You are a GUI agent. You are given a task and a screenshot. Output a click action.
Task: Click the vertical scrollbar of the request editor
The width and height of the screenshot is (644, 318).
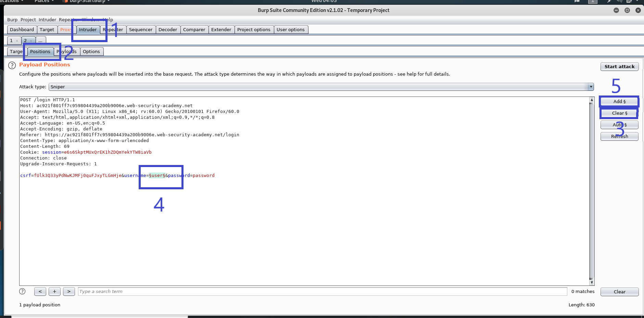point(592,191)
